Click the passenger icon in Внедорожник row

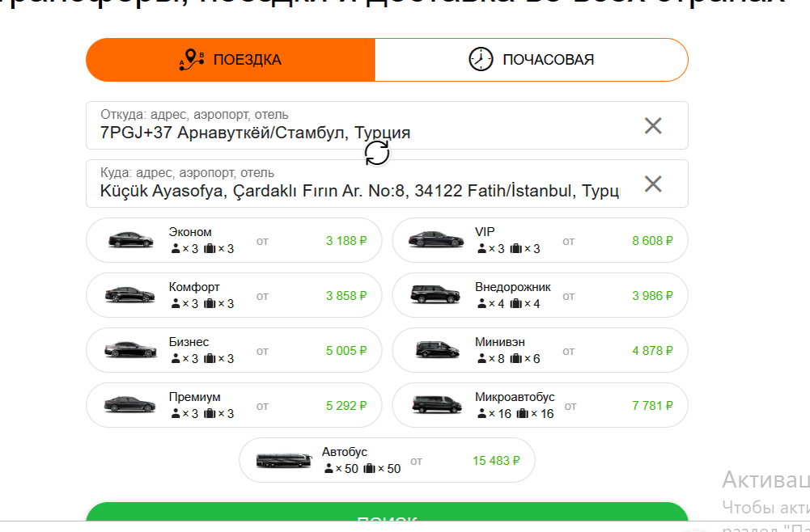tap(481, 303)
